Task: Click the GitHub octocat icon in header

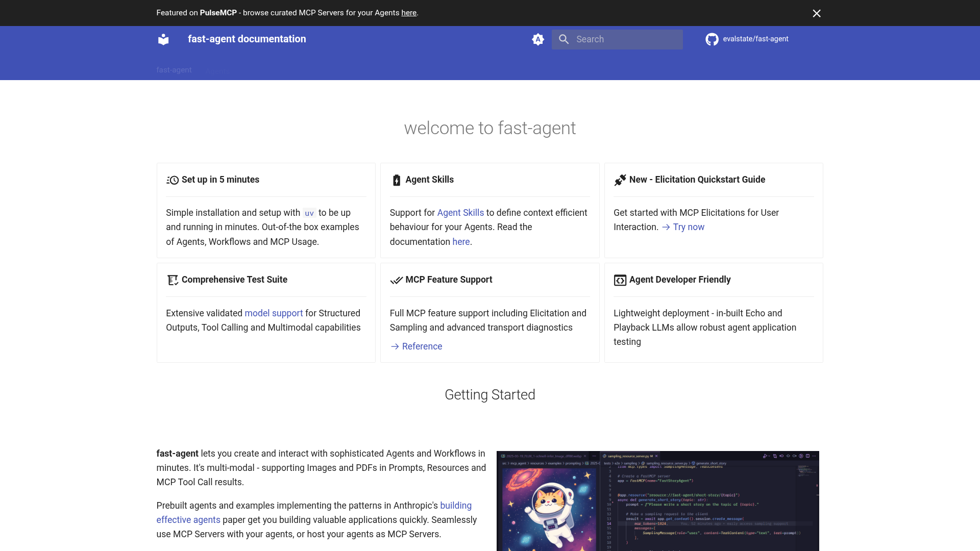Action: coord(712,39)
